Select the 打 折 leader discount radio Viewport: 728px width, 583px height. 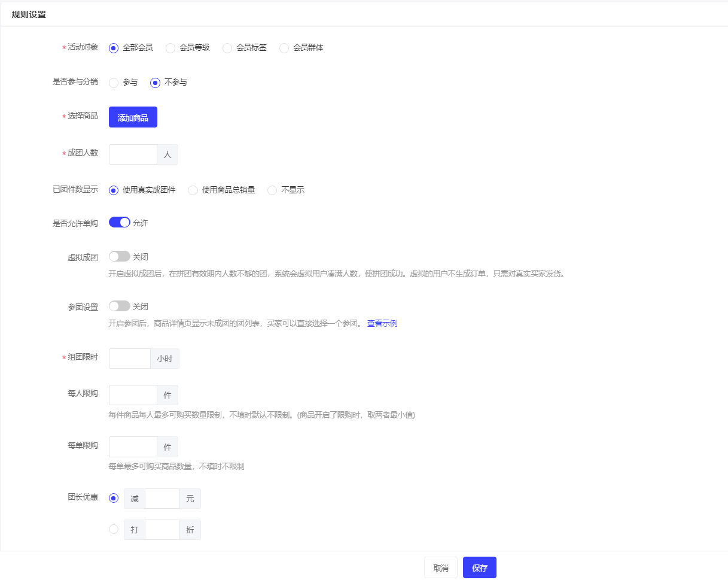pos(114,529)
